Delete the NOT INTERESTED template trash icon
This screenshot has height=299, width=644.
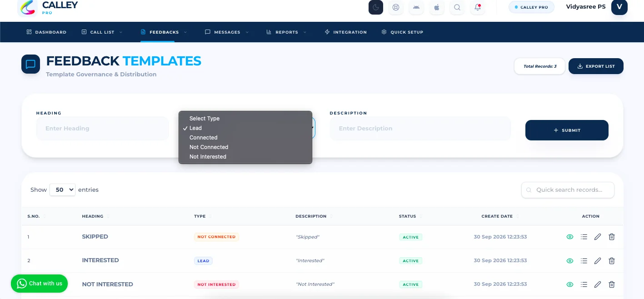612,284
